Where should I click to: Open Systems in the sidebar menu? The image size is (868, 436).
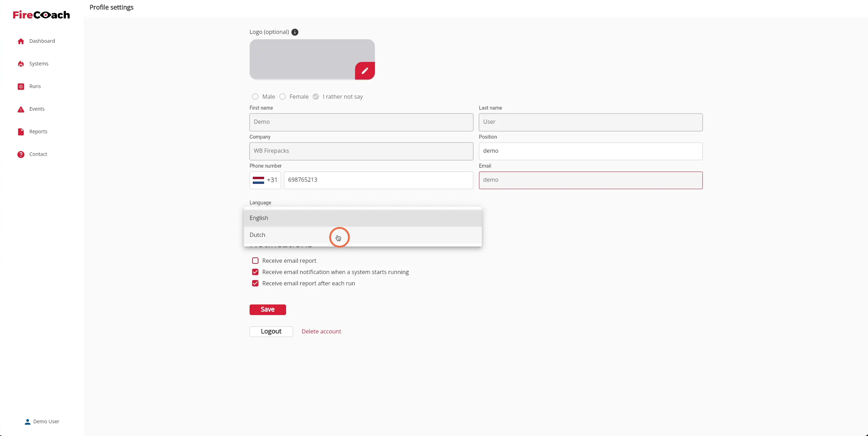click(39, 64)
